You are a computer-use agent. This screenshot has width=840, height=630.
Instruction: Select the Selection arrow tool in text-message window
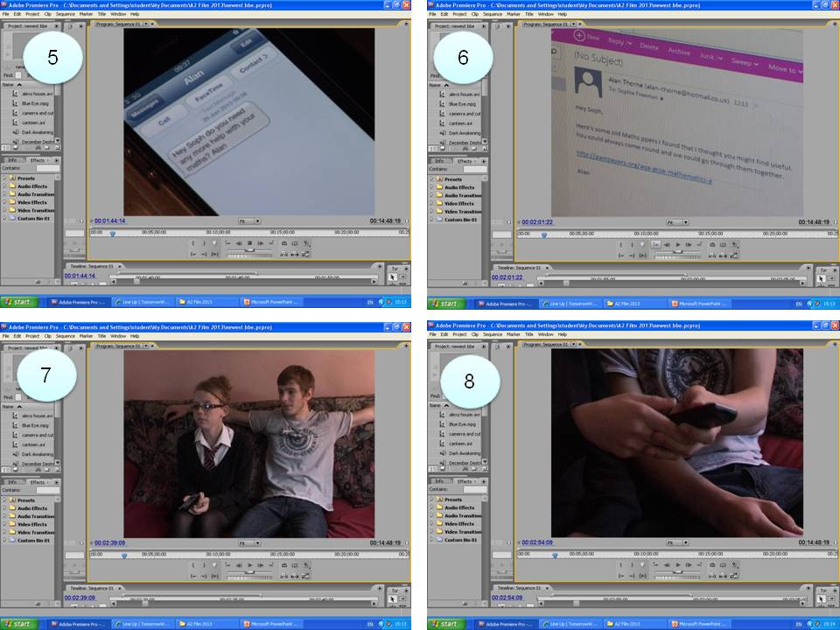point(393,277)
